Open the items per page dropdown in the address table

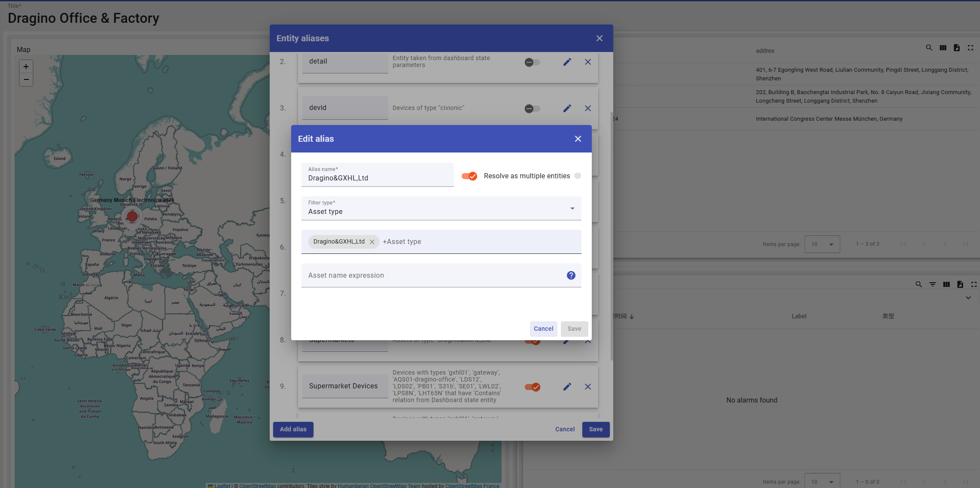(822, 244)
